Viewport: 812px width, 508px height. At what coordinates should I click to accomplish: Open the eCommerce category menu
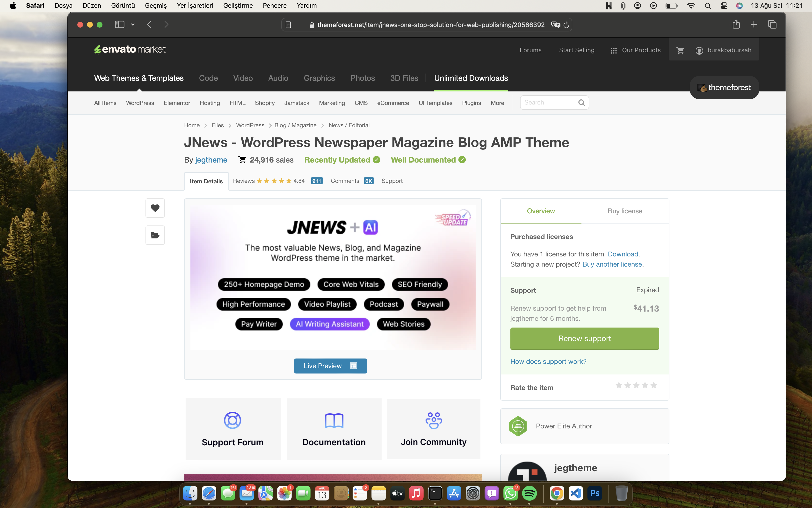pos(393,103)
